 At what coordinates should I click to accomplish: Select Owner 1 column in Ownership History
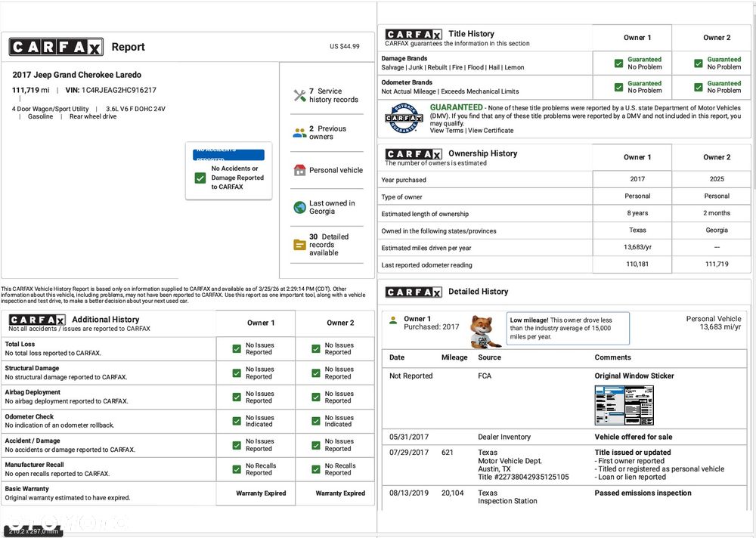click(637, 157)
